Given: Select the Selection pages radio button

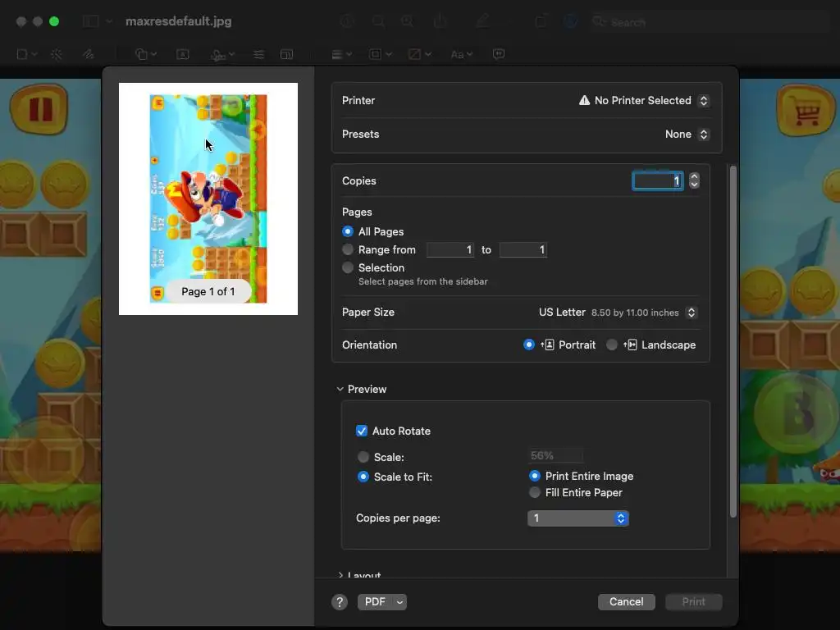Looking at the screenshot, I should tap(348, 267).
